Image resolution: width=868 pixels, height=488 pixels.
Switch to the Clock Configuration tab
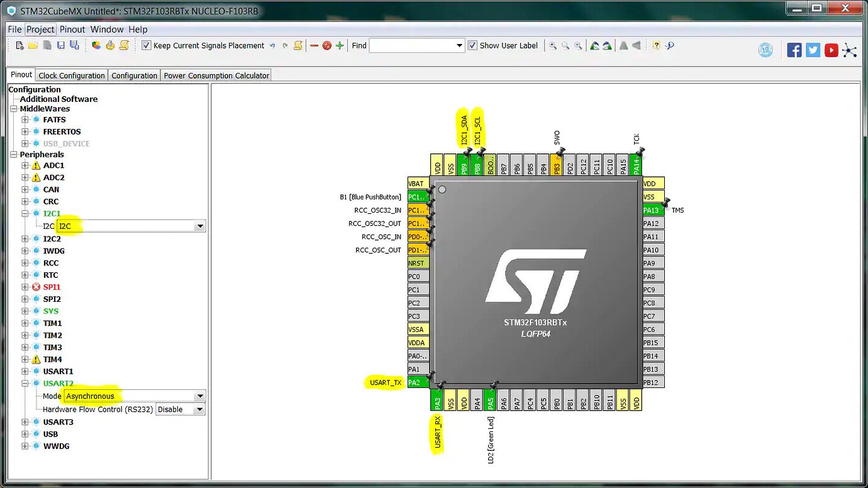click(71, 75)
